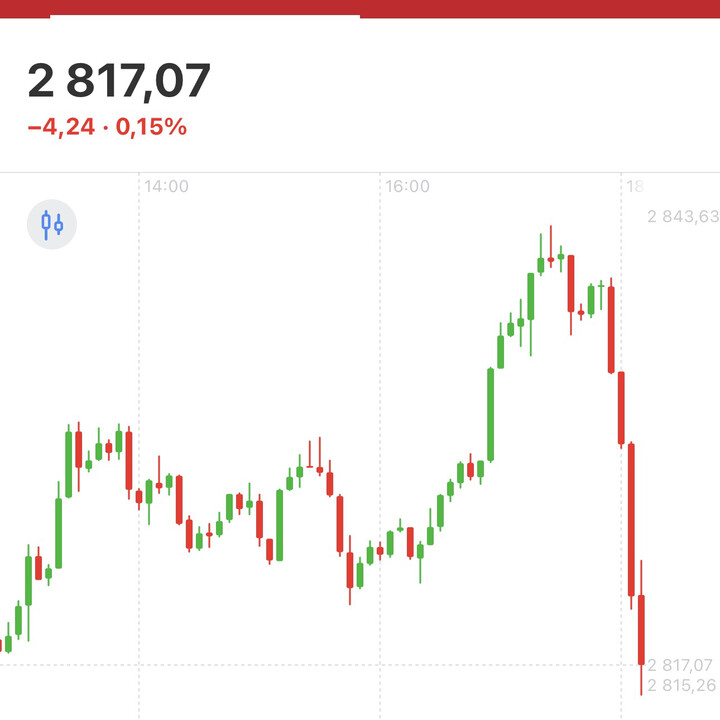Click the dashed horizontal current-price line
Image resolution: width=720 pixels, height=720 pixels.
(x=300, y=665)
